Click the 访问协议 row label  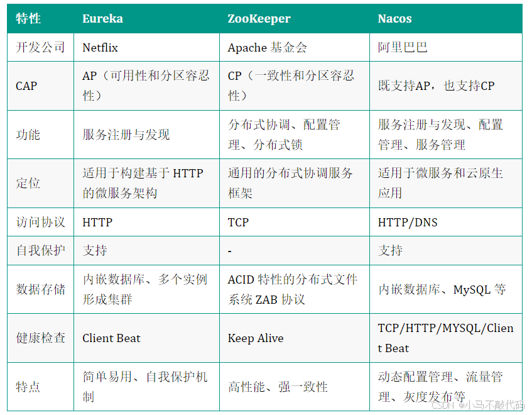41,222
